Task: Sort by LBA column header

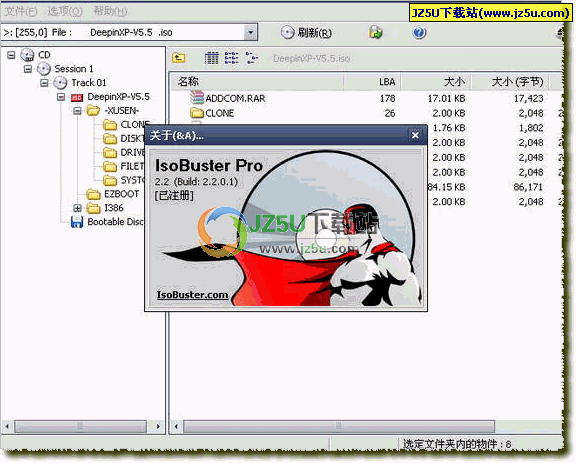Action: [x=372, y=82]
